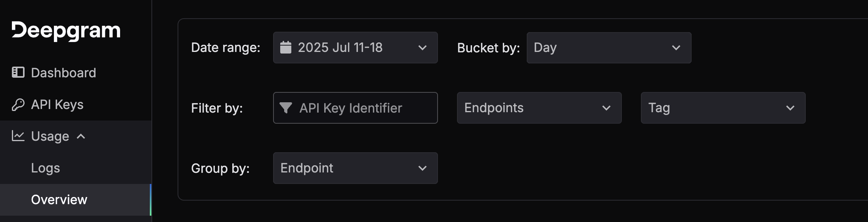Screen dimensions: 868x222
Task: Click the Bucket by chevron arrow
Action: (676, 48)
